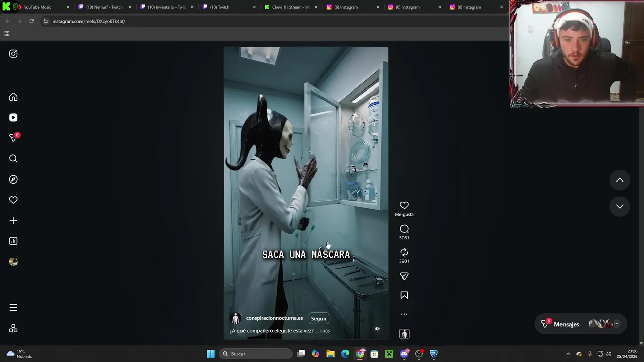644x362 pixels.
Task: Go to the next reel arrow
Action: click(x=620, y=206)
